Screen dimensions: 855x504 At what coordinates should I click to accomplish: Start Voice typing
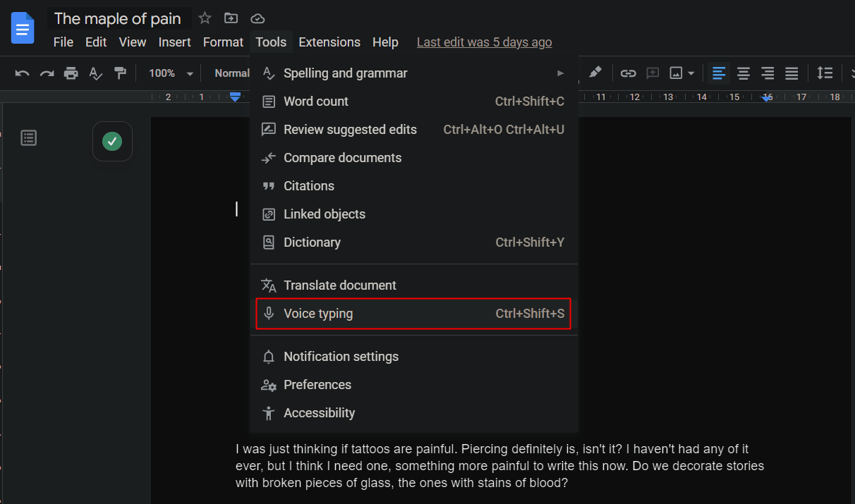click(x=414, y=314)
